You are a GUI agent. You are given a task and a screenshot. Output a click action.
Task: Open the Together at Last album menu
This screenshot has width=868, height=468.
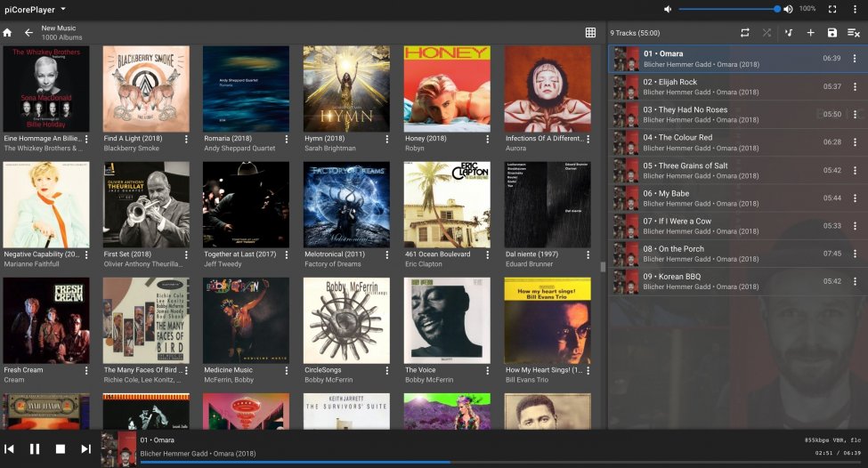286,254
